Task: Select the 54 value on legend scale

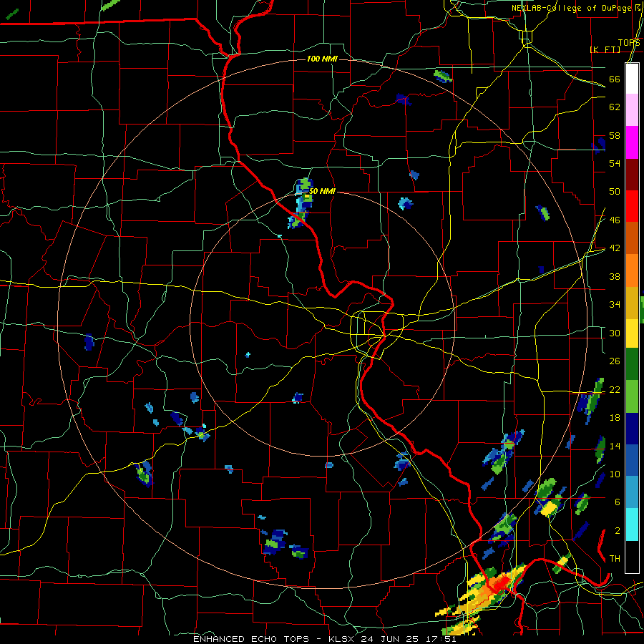Action: coord(615,163)
